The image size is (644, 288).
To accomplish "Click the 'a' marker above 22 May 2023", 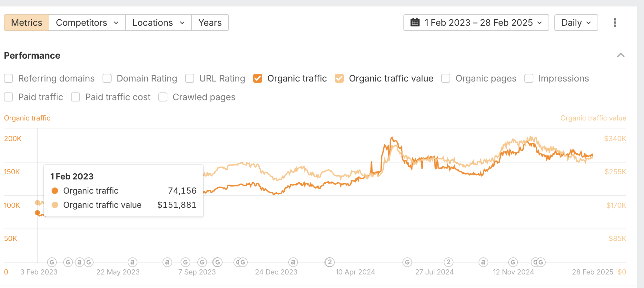I will pos(132,262).
